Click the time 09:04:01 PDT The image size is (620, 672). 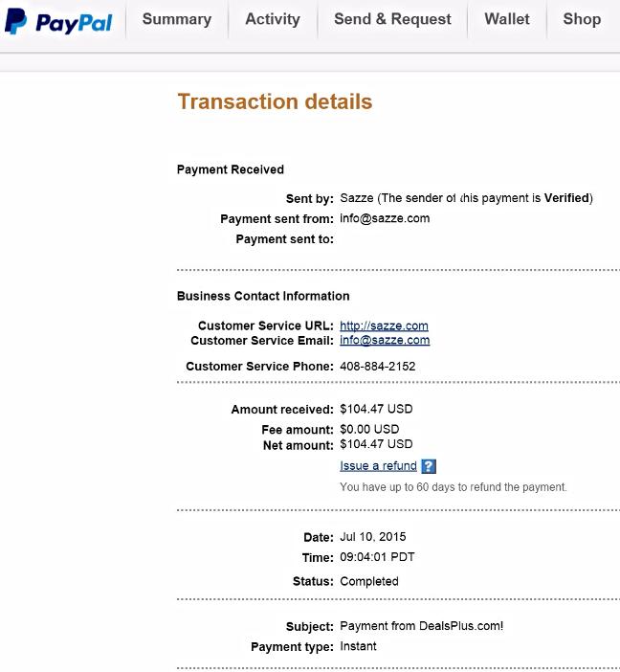377,557
